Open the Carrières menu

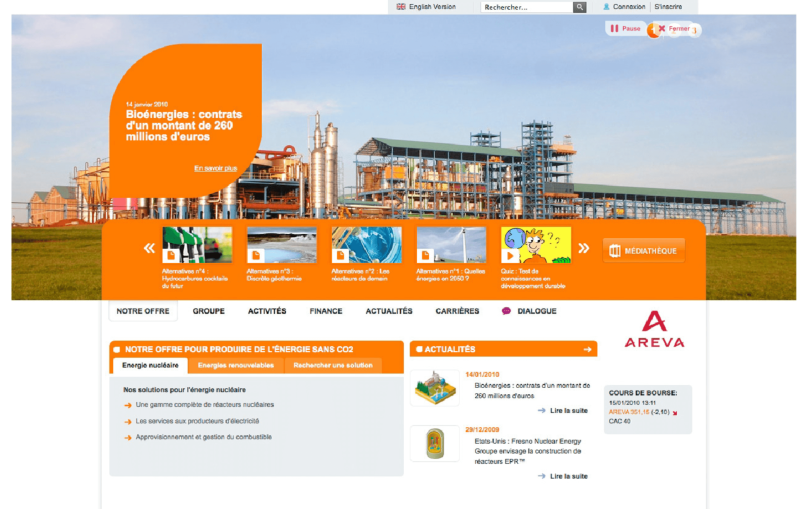pos(457,311)
